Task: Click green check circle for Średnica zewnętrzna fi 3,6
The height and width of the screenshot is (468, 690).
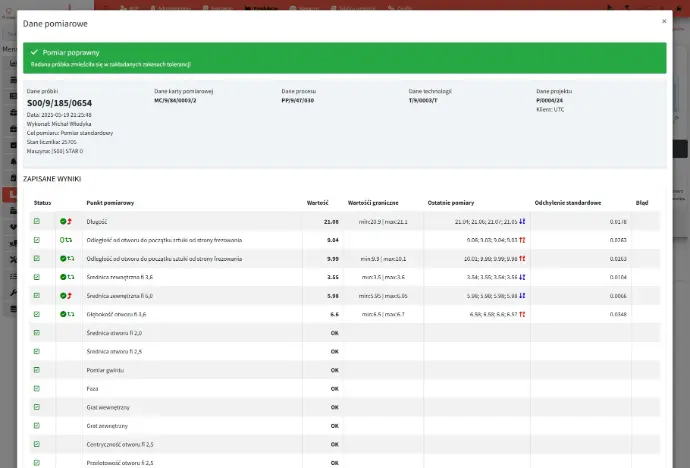Action: click(x=63, y=277)
